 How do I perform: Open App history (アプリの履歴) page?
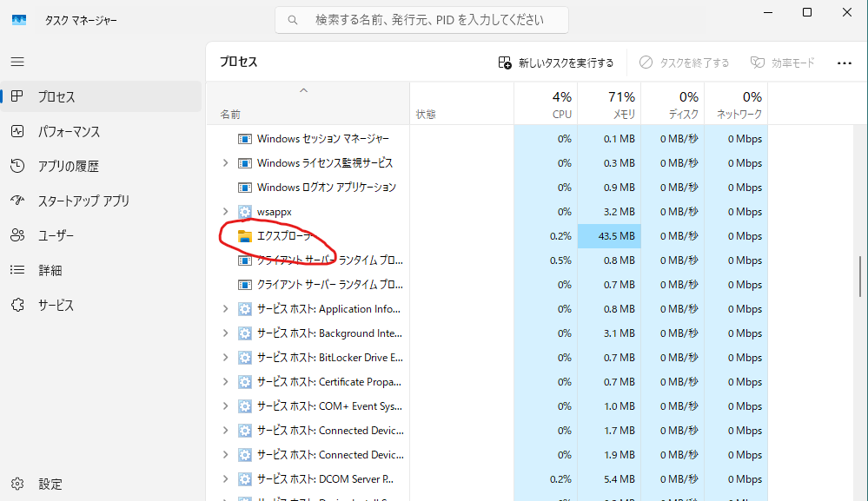click(x=68, y=167)
